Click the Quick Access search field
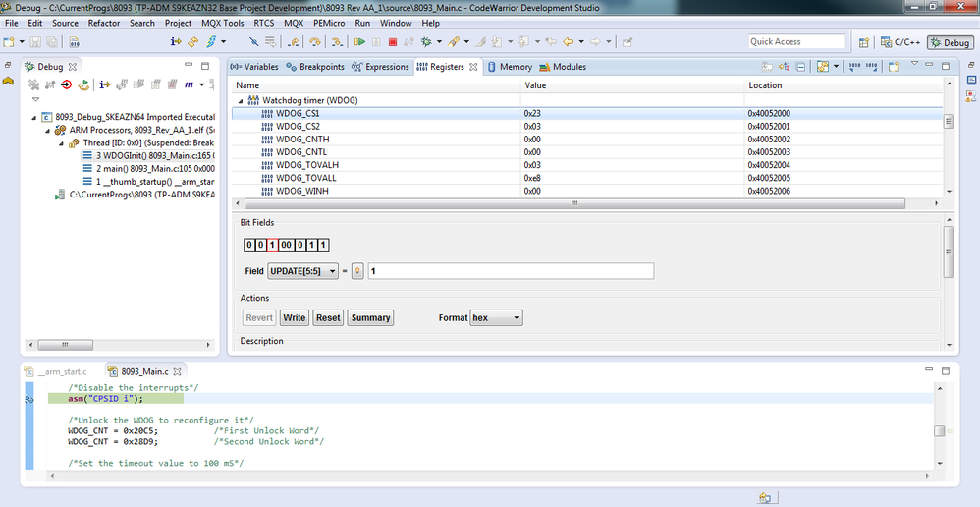 (x=796, y=42)
